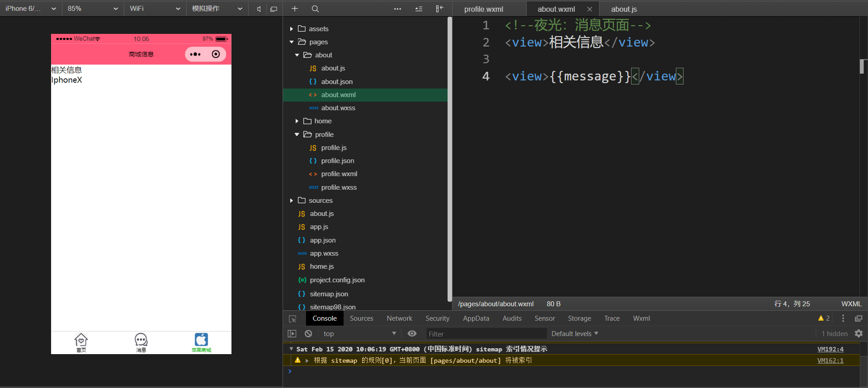Open project.config.json file
This screenshot has width=868, height=388.
[337, 280]
